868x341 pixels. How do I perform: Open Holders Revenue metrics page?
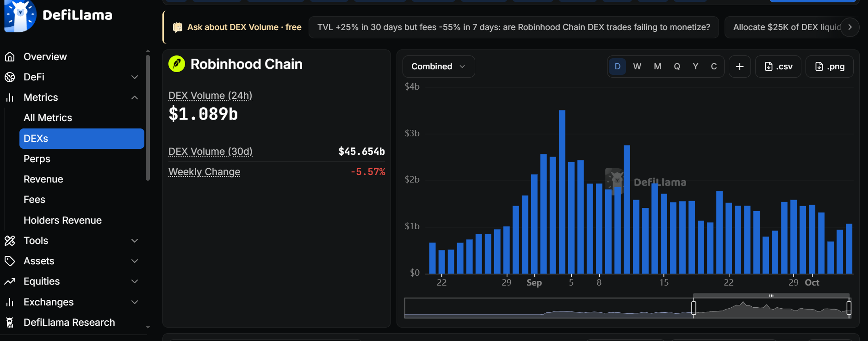(x=82, y=220)
